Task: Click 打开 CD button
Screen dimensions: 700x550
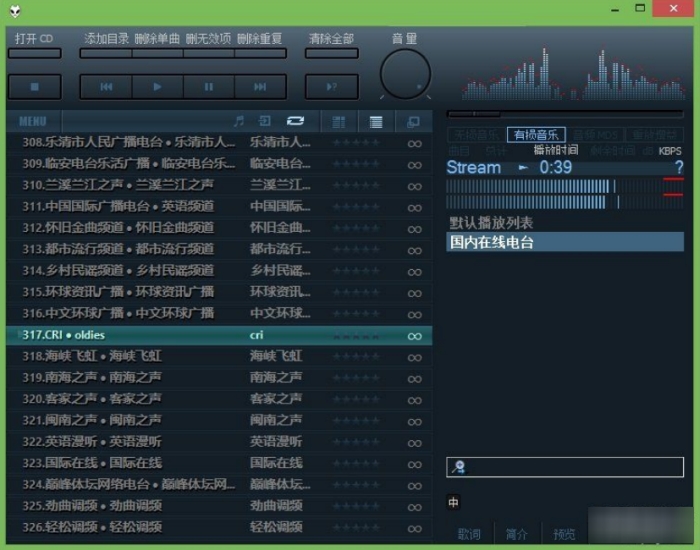Action: coord(34,53)
